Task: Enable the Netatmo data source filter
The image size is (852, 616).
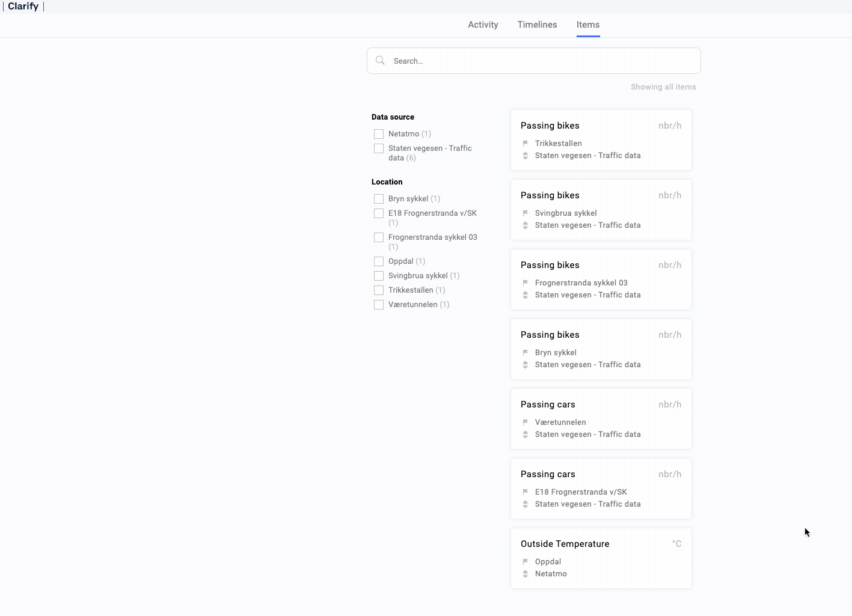Action: [379, 134]
